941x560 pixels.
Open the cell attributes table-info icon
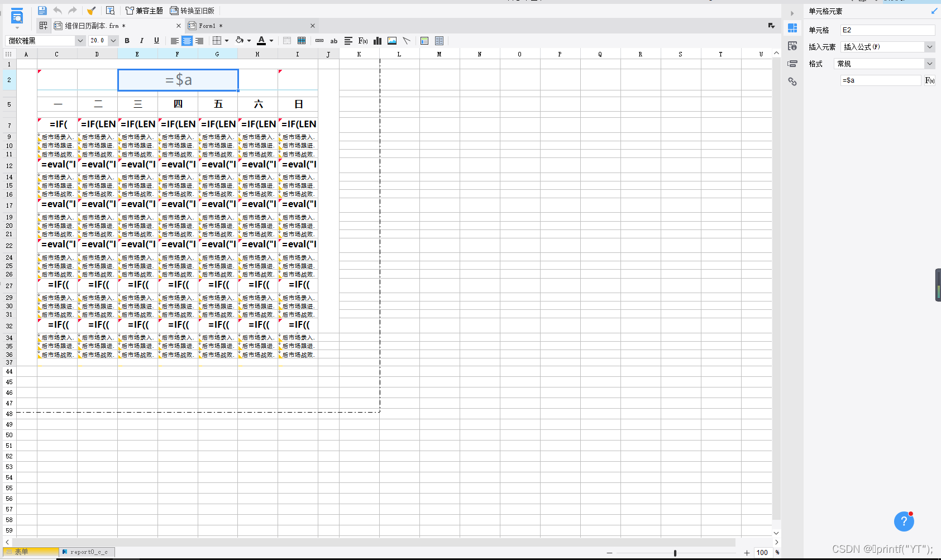point(792,46)
